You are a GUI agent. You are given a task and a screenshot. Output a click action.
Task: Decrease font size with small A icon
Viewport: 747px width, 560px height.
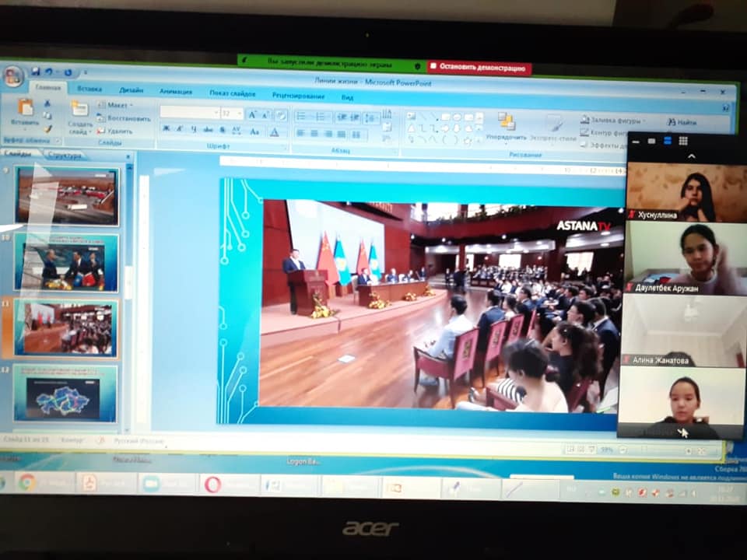pos(266,115)
